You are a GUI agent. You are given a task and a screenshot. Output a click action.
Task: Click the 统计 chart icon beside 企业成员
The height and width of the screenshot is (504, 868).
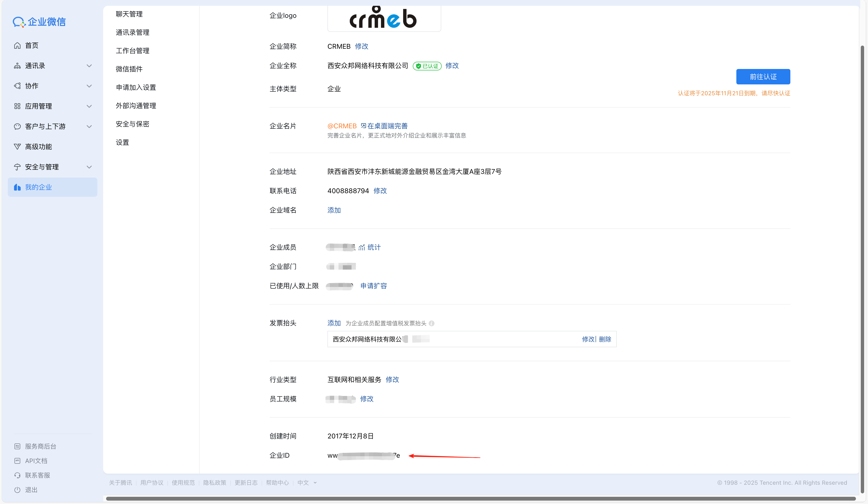(361, 247)
